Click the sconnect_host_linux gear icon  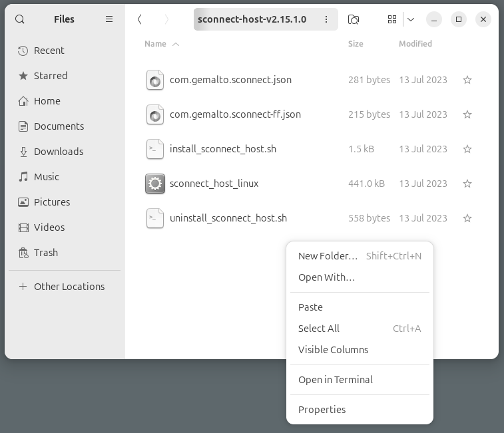(155, 184)
